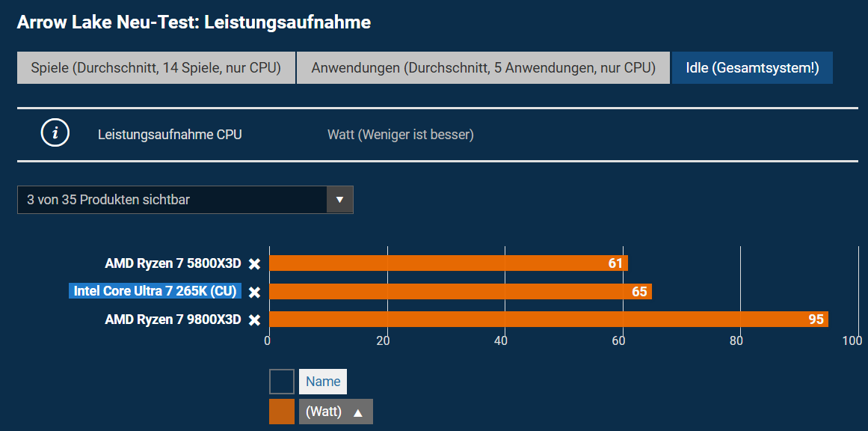Viewport: 868px width, 431px height.
Task: Click the empty swatch box beside Name
Action: 282,382
